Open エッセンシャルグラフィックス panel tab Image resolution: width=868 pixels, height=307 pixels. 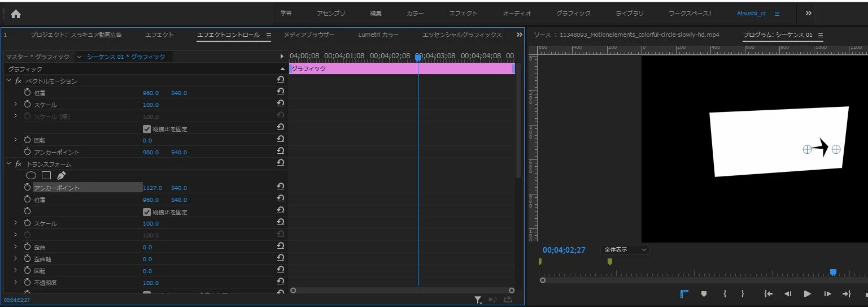pyautogui.click(x=462, y=35)
